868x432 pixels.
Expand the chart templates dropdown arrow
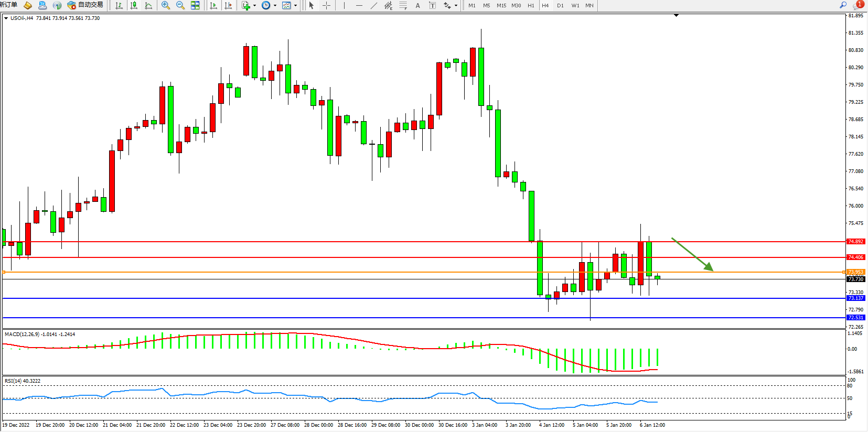(x=295, y=6)
